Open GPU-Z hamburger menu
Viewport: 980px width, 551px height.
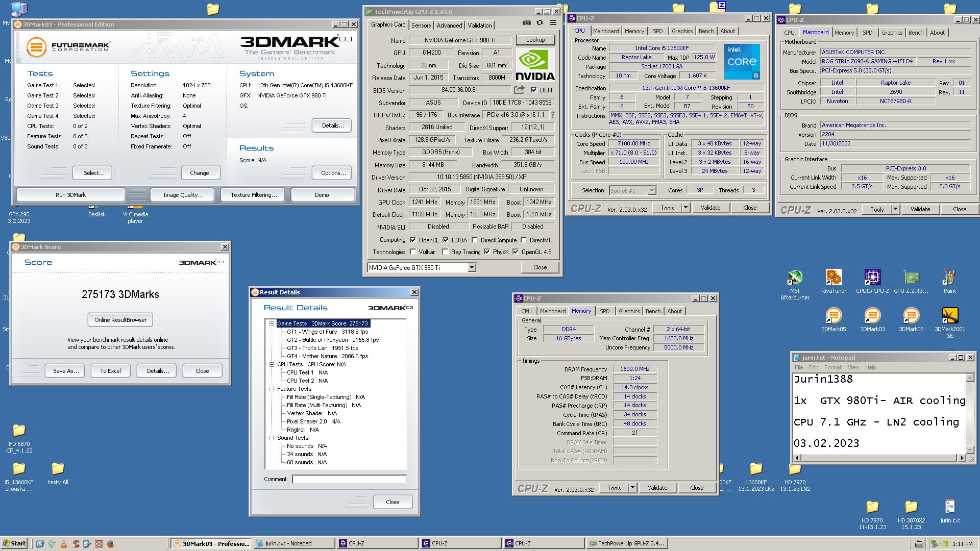pyautogui.click(x=553, y=23)
